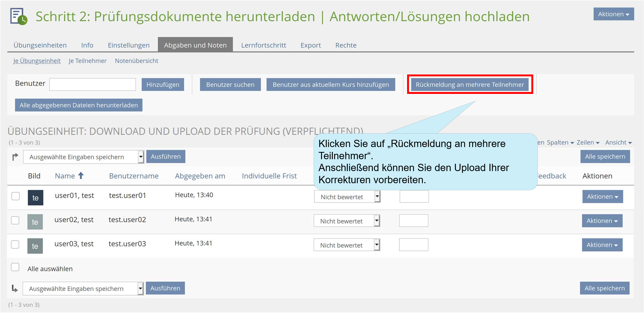The image size is (644, 313).
Task: Click the bottom Ausführen button
Action: [165, 288]
